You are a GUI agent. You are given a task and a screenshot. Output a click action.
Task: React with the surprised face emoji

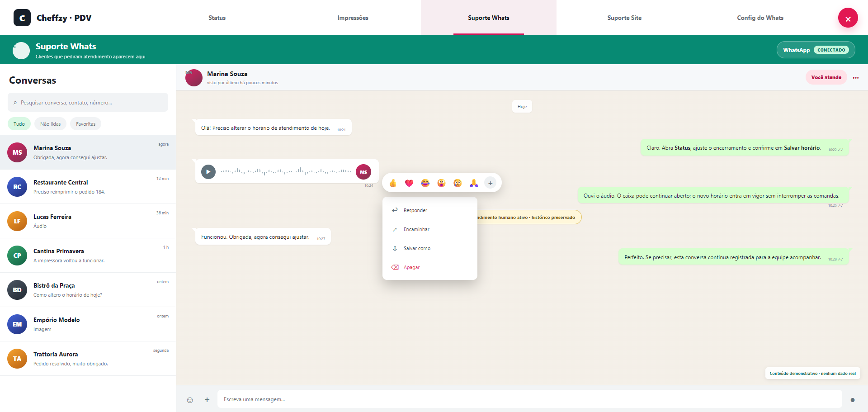tap(441, 183)
